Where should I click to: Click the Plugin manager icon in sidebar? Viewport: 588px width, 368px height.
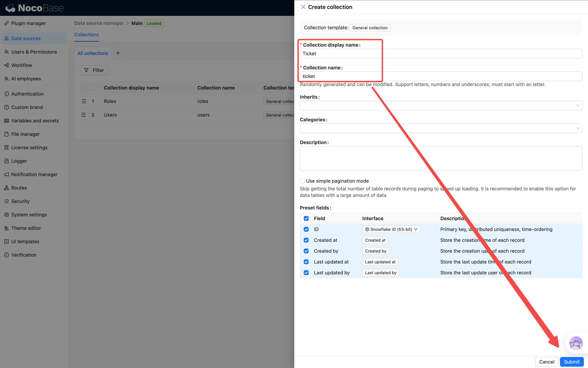[x=7, y=23]
